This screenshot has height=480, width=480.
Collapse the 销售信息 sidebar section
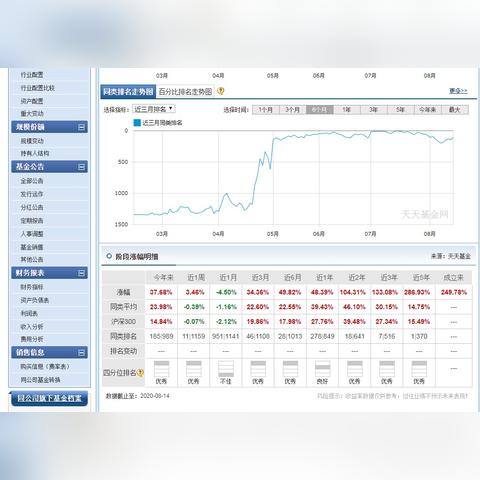81,352
